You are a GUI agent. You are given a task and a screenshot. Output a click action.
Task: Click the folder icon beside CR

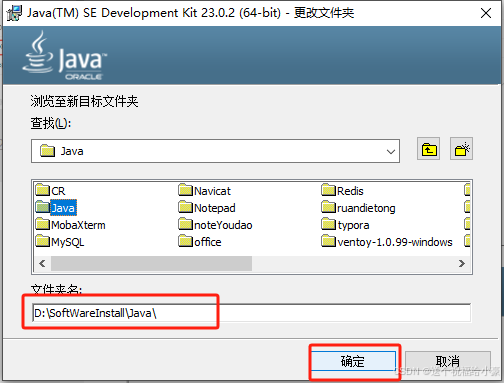click(x=42, y=190)
